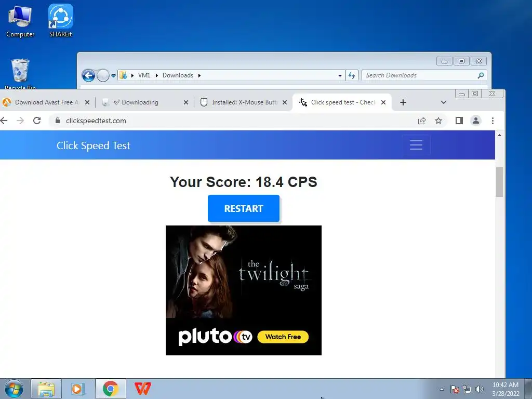Open the SHAREit desktop shortcut
This screenshot has width=532, height=399.
pyautogui.click(x=60, y=21)
